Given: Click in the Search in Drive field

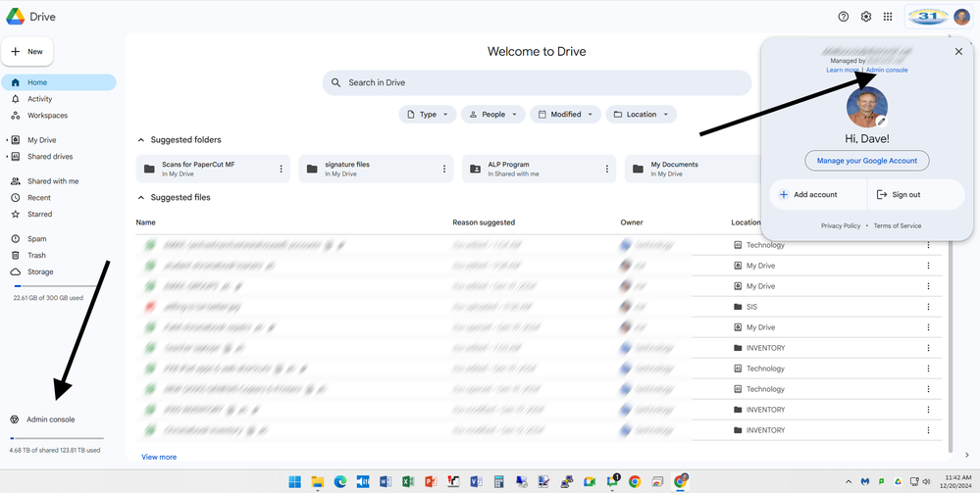Looking at the screenshot, I should pyautogui.click(x=537, y=82).
